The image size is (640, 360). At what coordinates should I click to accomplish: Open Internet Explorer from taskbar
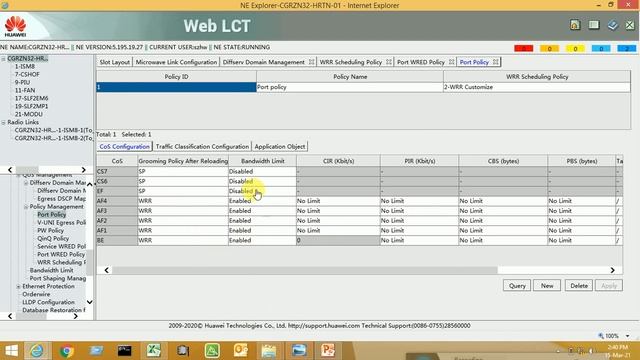(x=37, y=351)
